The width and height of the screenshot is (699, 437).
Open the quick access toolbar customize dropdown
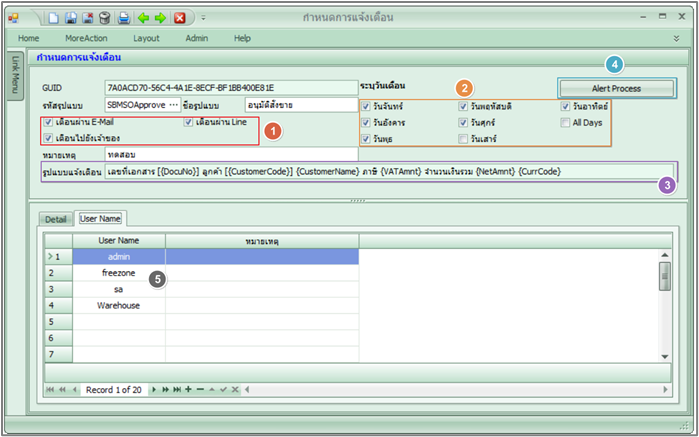[x=203, y=18]
